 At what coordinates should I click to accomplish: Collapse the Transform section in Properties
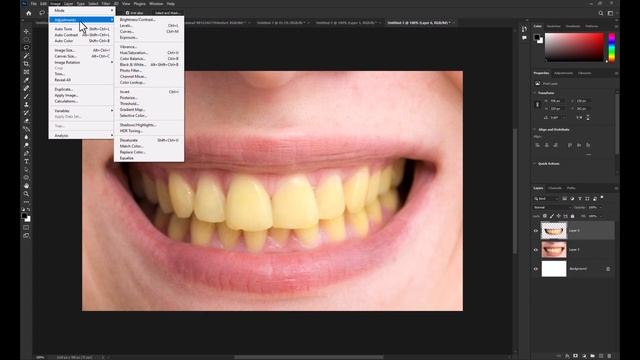(x=535, y=93)
